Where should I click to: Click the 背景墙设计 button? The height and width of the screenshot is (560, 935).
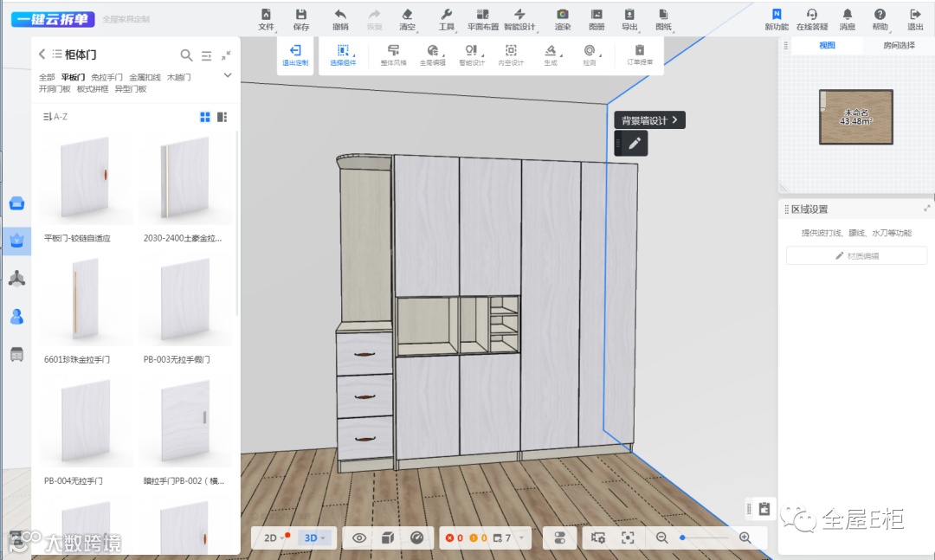pos(649,120)
